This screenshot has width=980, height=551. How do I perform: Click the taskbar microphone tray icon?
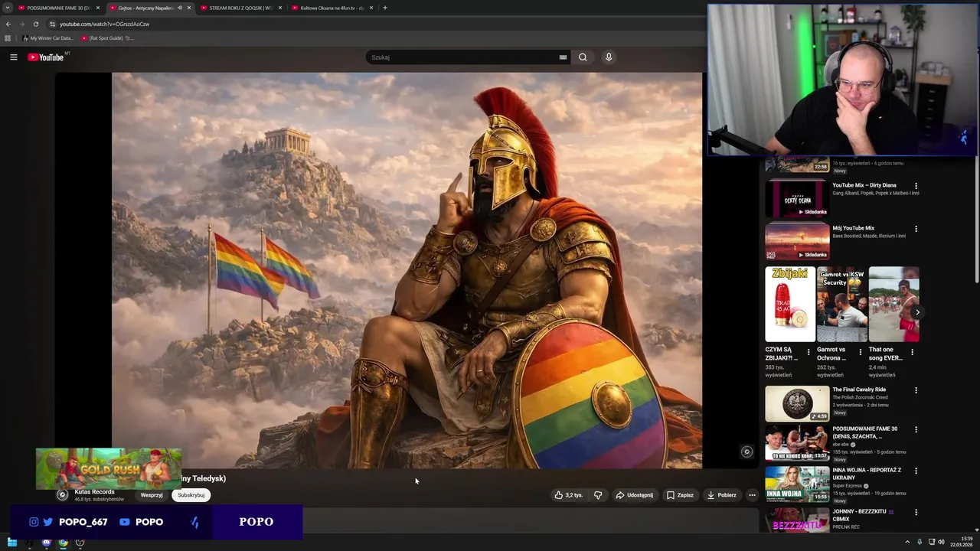coord(920,543)
